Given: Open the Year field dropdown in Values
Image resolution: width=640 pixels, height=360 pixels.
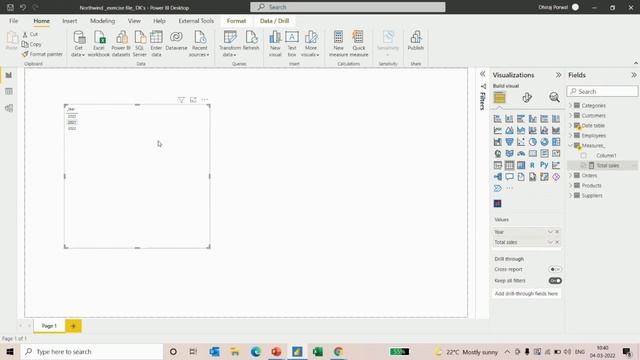Looking at the screenshot, I should coord(550,232).
